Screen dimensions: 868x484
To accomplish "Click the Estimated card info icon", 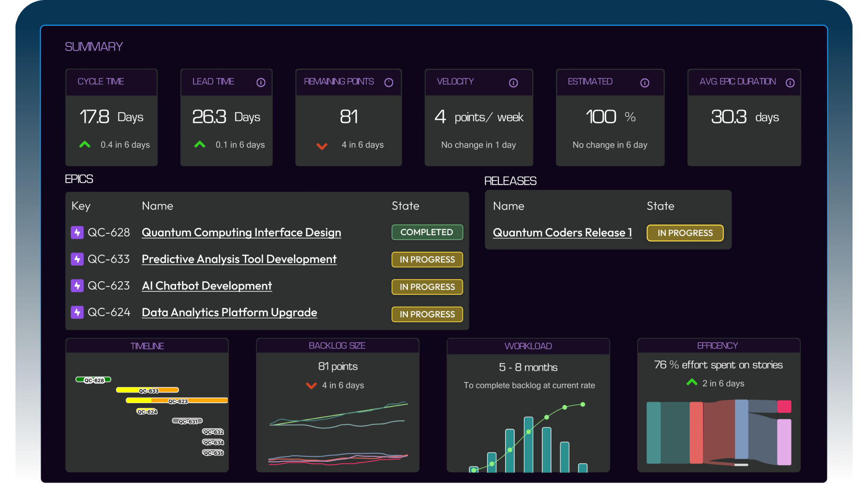I will click(x=644, y=83).
